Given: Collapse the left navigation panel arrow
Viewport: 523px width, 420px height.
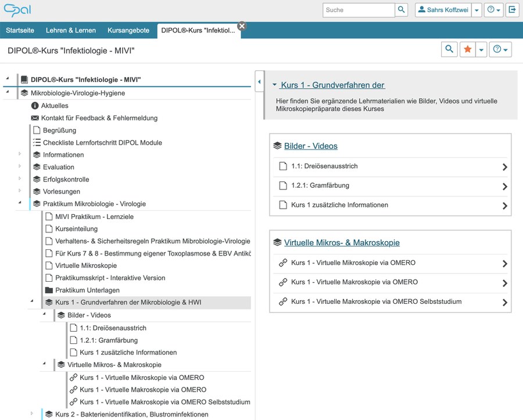Looking at the screenshot, I should click(x=259, y=82).
